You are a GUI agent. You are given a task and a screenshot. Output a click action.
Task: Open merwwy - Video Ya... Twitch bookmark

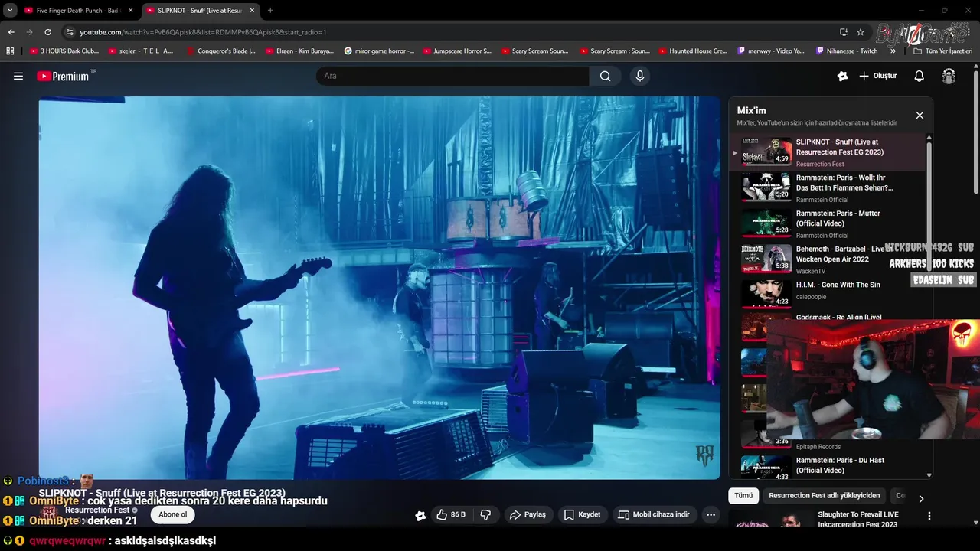771,51
